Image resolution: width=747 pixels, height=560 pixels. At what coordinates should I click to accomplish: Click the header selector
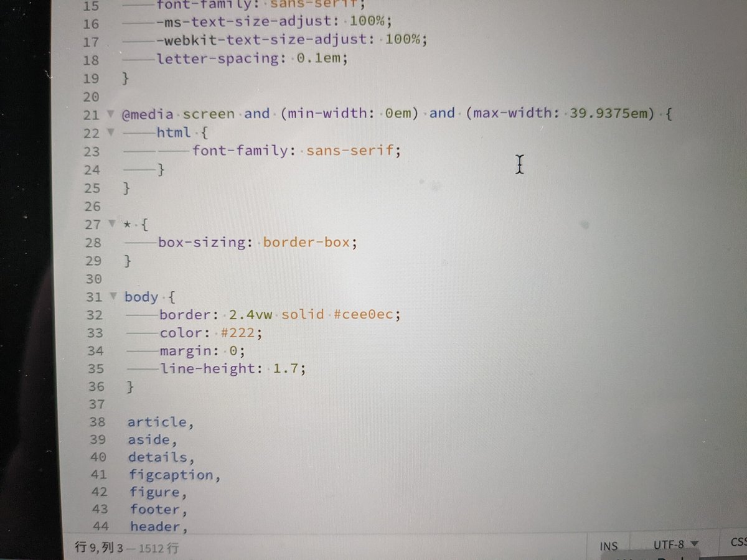[x=155, y=526]
